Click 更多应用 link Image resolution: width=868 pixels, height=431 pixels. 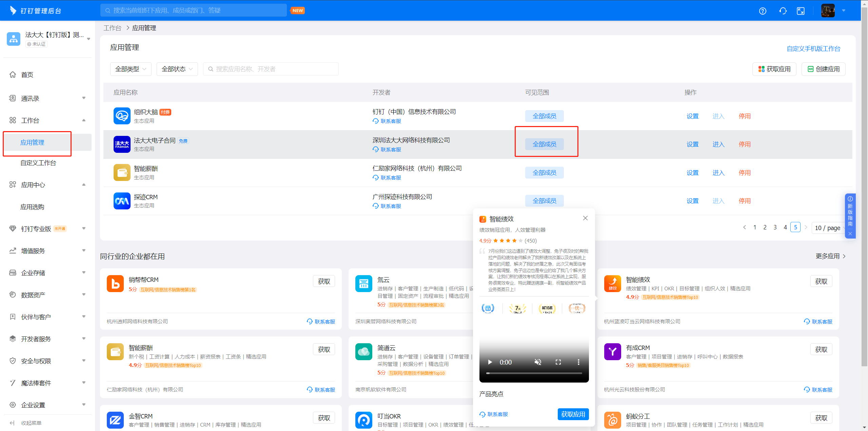[x=830, y=256]
